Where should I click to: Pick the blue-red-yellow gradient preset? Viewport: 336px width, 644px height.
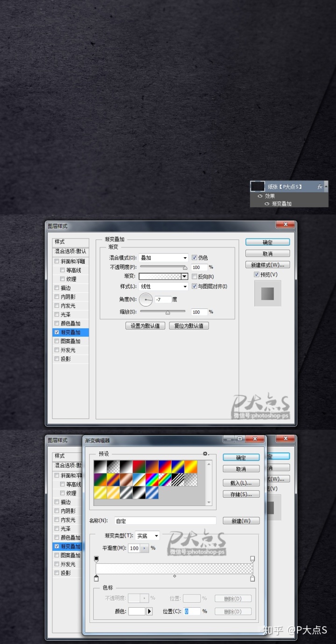pos(165,467)
